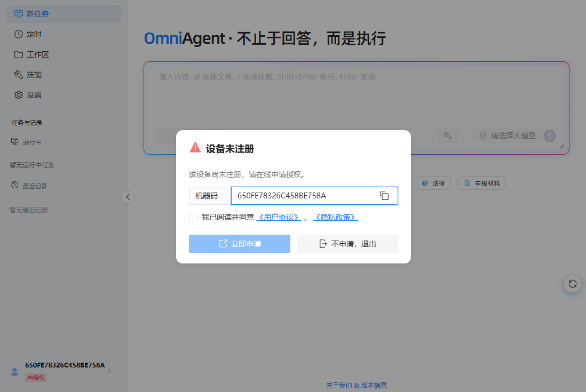The image size is (586, 392).
Task: Click the clock icon beside 定时
Action: [18, 34]
